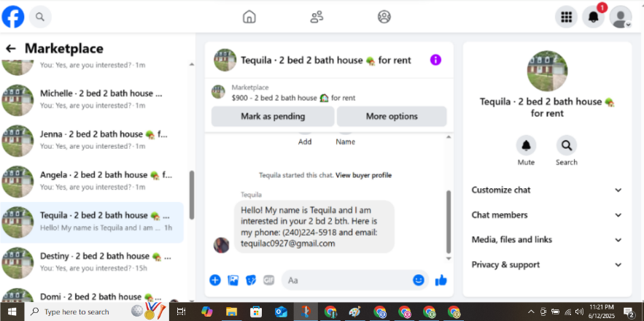Open Facebook home via the logo
The height and width of the screenshot is (321, 644).
pos(13,17)
